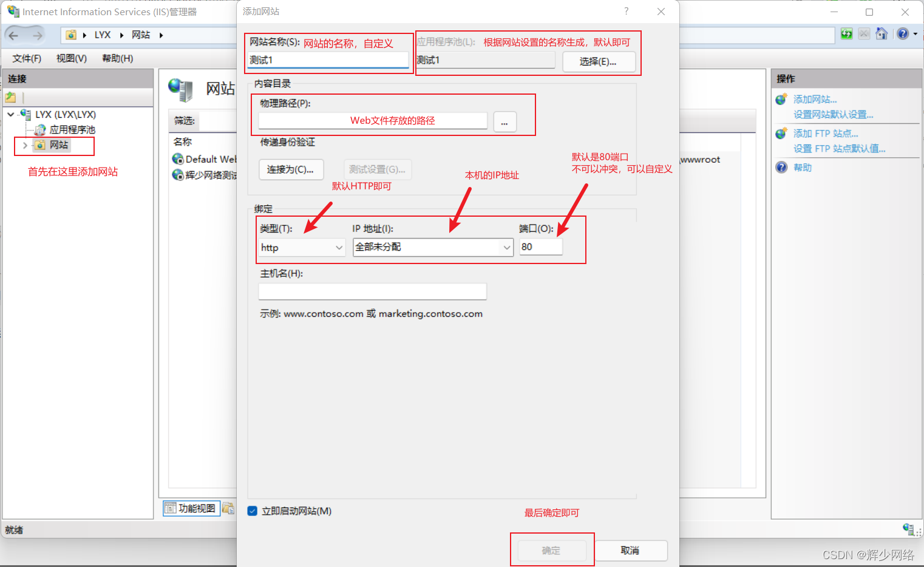
Task: Click the help icon in 操作 panel
Action: 781,167
